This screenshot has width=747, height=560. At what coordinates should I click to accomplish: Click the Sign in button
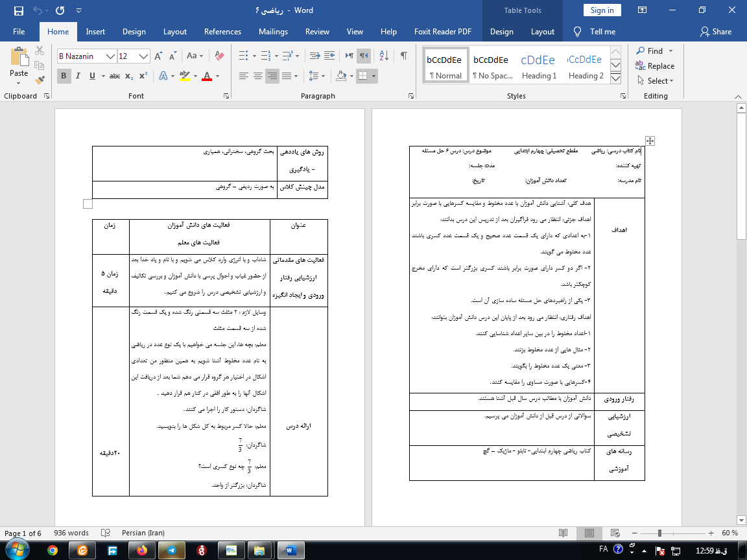(x=602, y=10)
